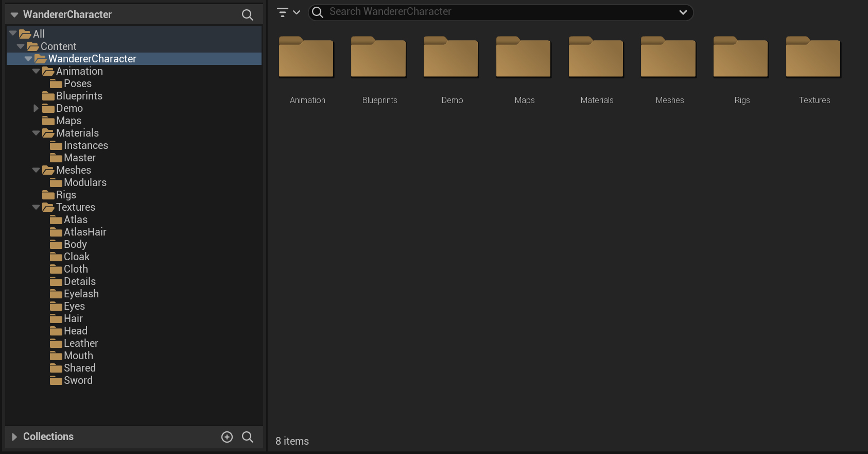Open the search history dropdown arrow

(x=683, y=12)
